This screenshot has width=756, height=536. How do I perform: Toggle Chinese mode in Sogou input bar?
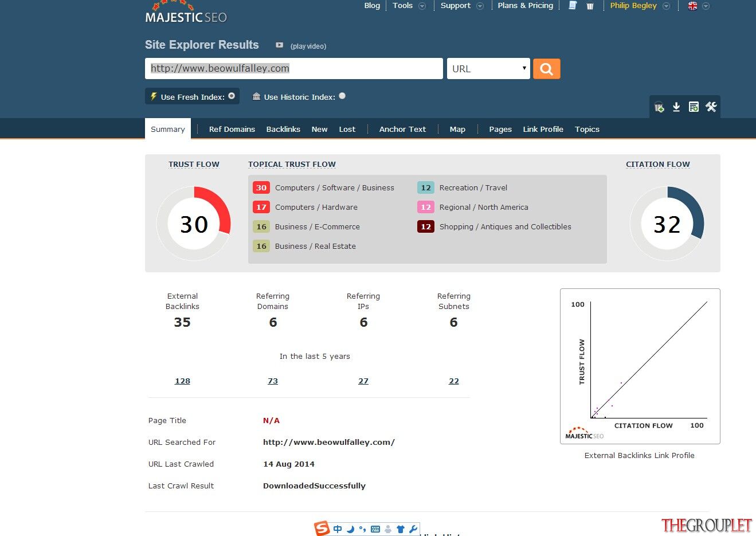point(337,529)
